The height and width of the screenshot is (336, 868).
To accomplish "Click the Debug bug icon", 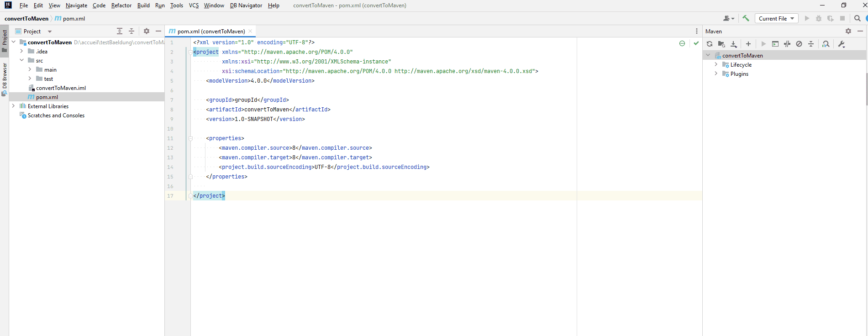I will (x=819, y=18).
